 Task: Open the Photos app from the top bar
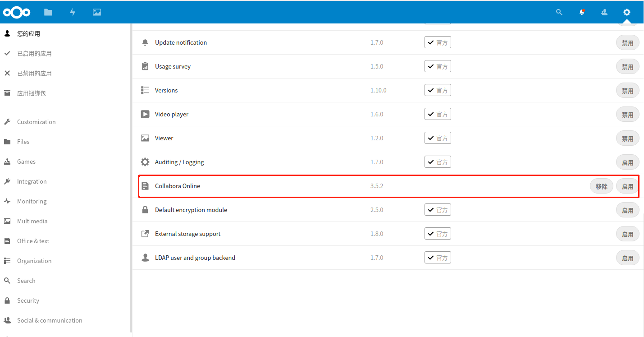(96, 12)
